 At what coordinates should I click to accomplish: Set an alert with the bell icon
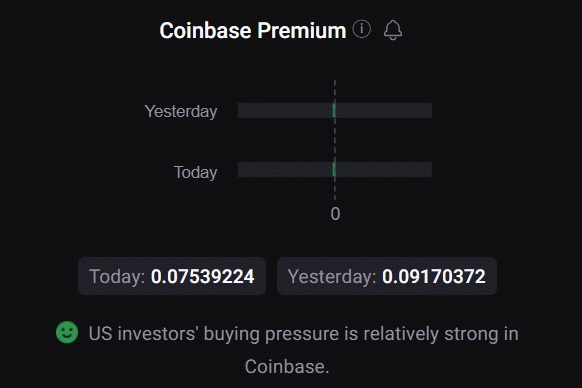pyautogui.click(x=393, y=30)
